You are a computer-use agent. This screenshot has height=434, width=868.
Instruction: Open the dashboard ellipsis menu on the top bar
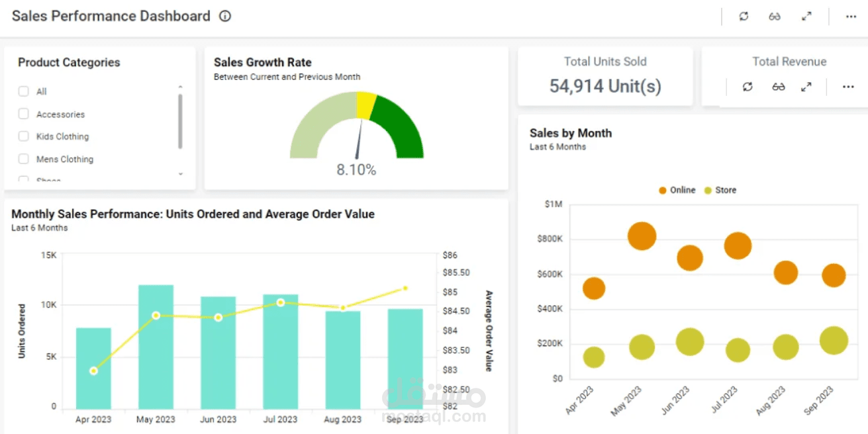[x=851, y=16]
